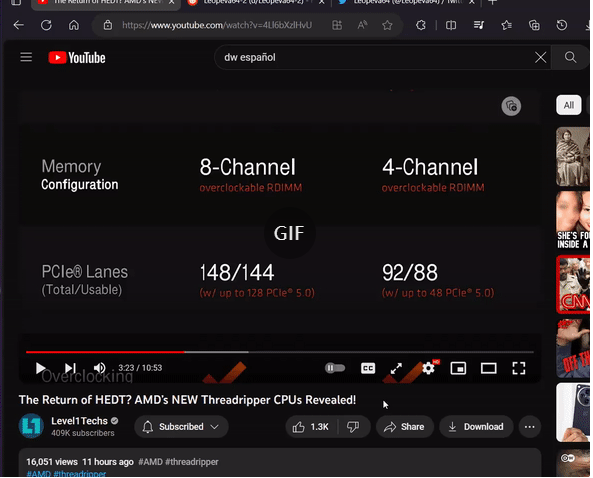Like the video
Screen dimensions: 593x478
pyautogui.click(x=311, y=427)
